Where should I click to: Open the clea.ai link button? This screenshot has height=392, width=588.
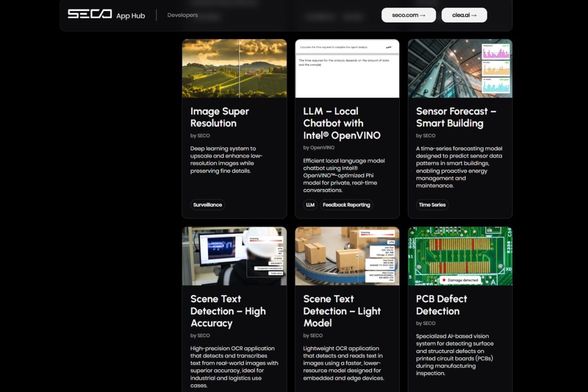coord(464,15)
